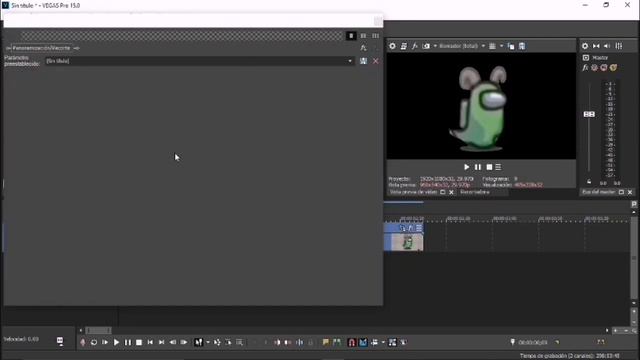Switch to Recortadora tab
Screen dimensions: 640x360
click(x=475, y=192)
